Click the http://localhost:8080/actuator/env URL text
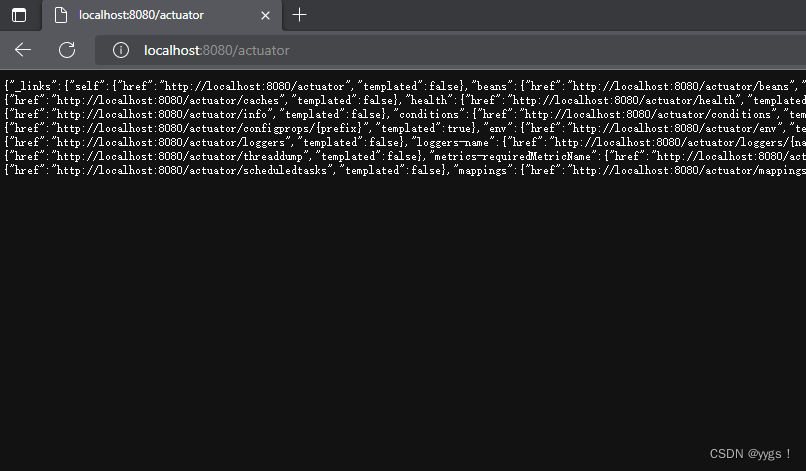 coord(674,128)
